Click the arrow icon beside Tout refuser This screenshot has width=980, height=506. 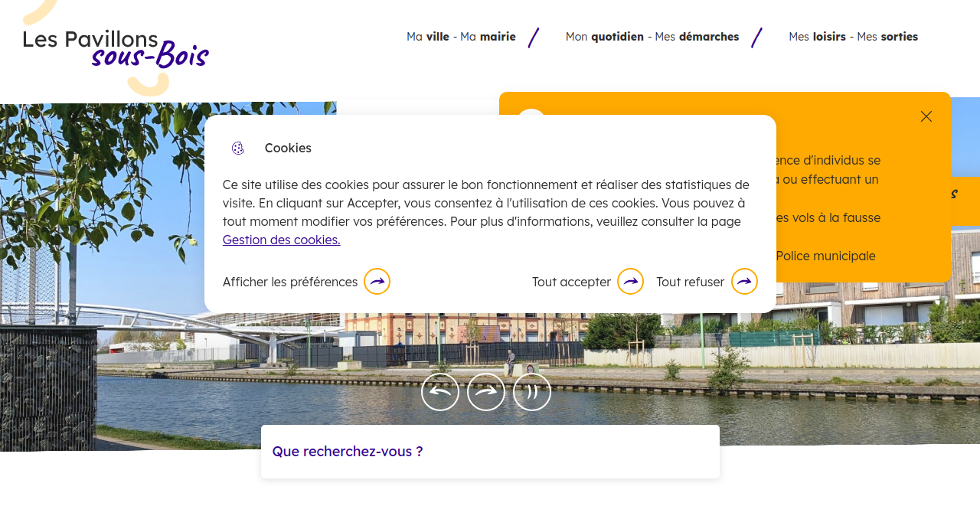click(743, 281)
